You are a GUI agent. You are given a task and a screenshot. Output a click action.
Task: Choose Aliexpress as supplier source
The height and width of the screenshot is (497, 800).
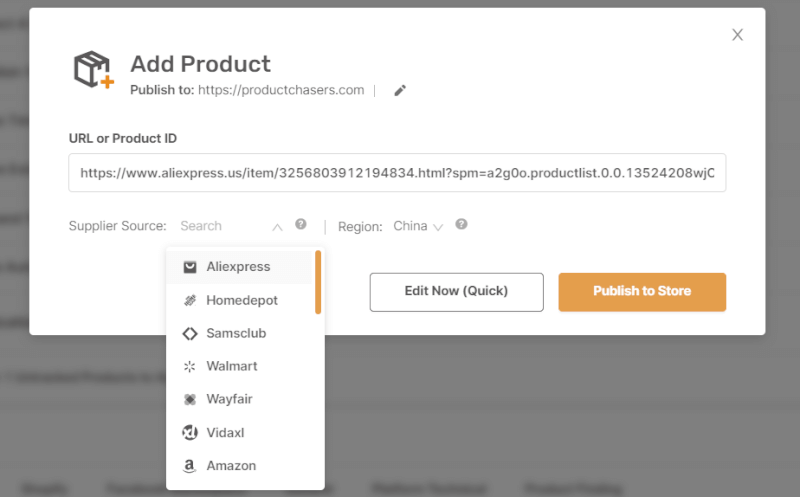(x=239, y=267)
